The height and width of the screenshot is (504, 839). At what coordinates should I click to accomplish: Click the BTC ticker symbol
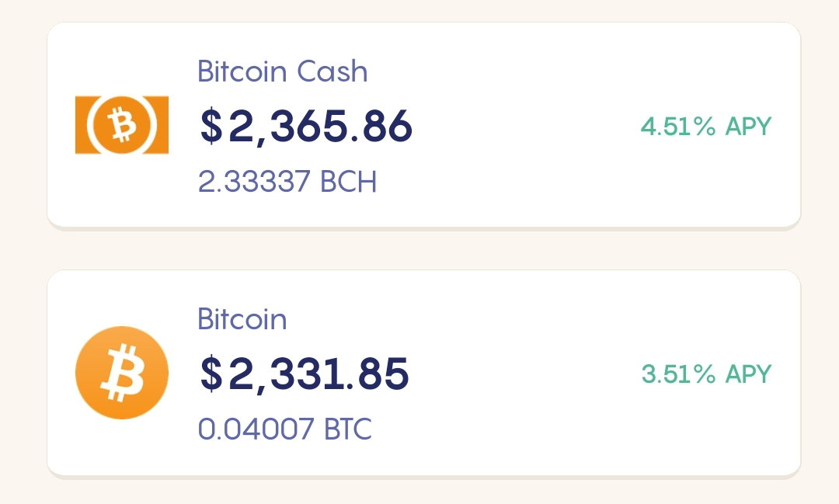(x=348, y=429)
